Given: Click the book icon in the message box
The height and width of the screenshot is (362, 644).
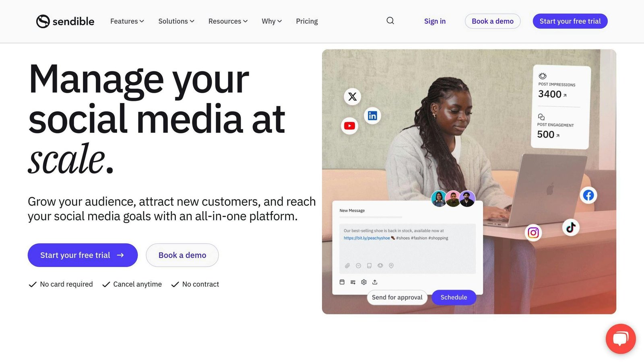Looking at the screenshot, I should pyautogui.click(x=369, y=265).
